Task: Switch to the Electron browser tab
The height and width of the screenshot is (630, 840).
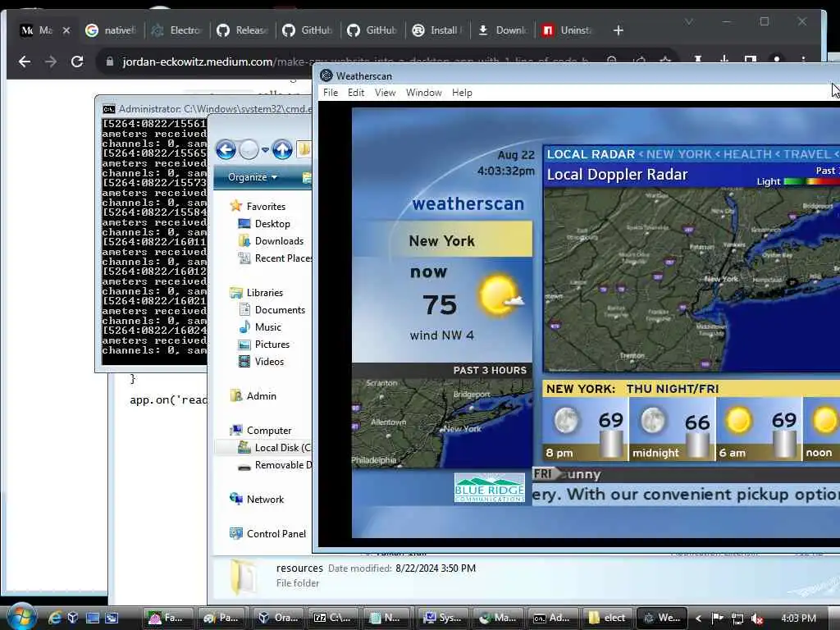Action: click(x=177, y=30)
